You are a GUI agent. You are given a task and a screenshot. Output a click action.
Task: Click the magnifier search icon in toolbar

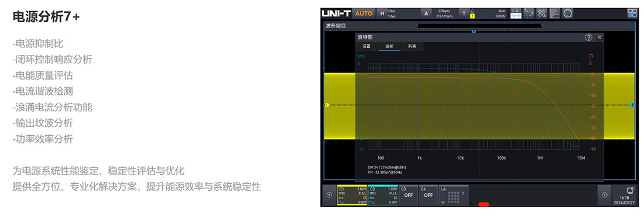point(568,13)
